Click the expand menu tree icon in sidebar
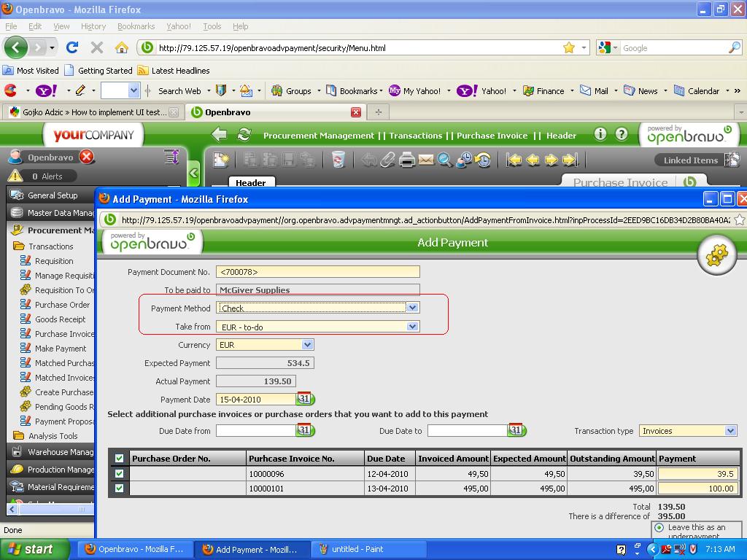Image resolution: width=747 pixels, height=560 pixels. coord(171,157)
